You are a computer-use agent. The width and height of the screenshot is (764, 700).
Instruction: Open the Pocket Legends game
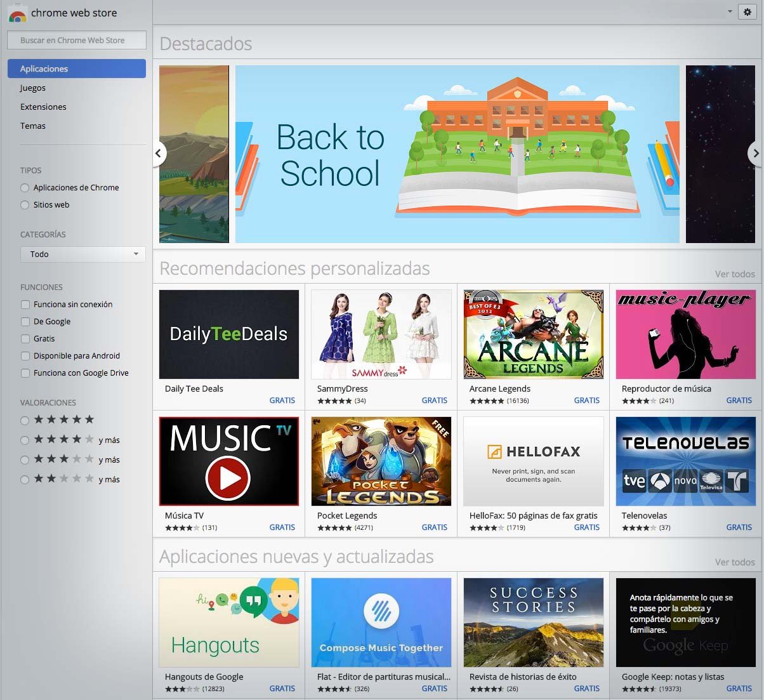[381, 461]
